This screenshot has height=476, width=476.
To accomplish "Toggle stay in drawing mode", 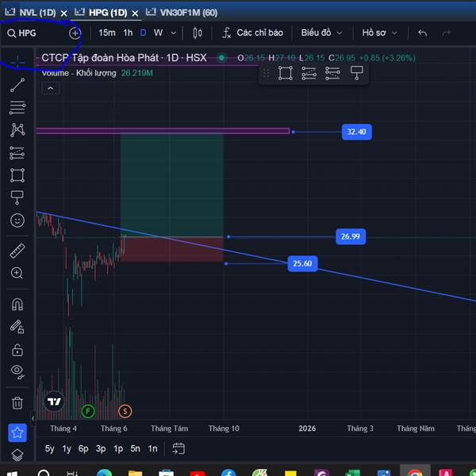I will tap(17, 327).
